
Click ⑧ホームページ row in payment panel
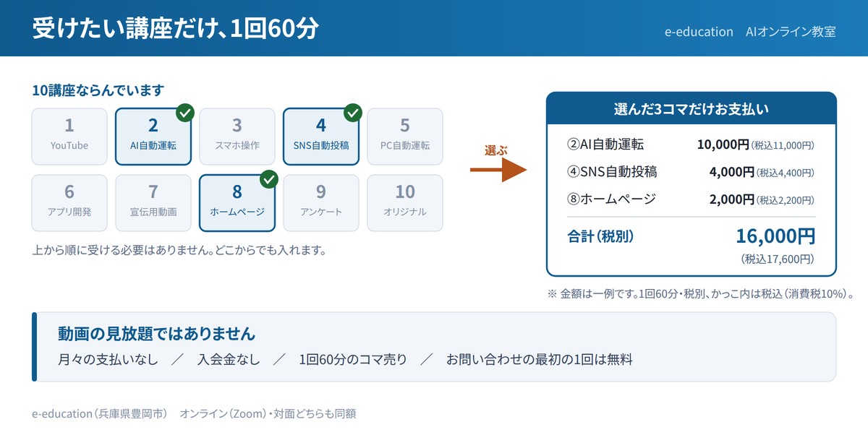coord(692,199)
